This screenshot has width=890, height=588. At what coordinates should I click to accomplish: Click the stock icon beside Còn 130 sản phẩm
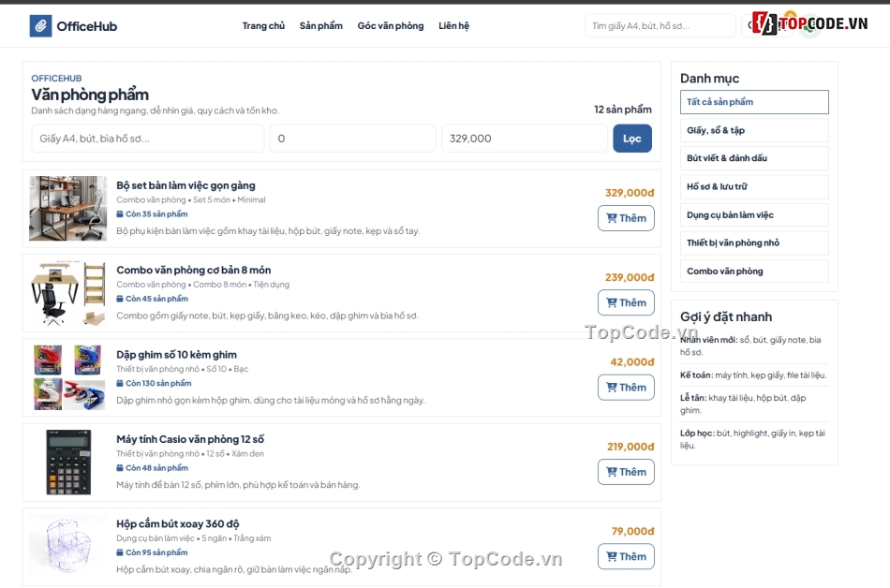[120, 383]
